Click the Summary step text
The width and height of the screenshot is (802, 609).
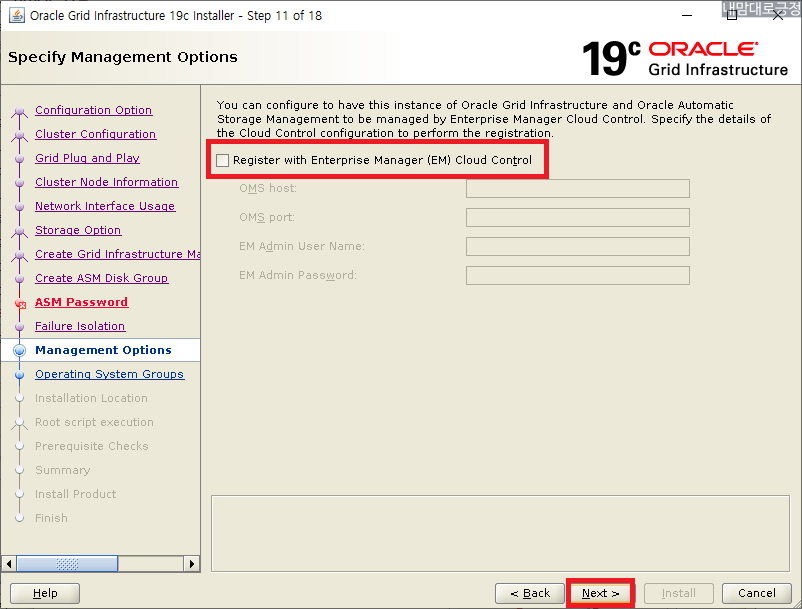(x=62, y=470)
